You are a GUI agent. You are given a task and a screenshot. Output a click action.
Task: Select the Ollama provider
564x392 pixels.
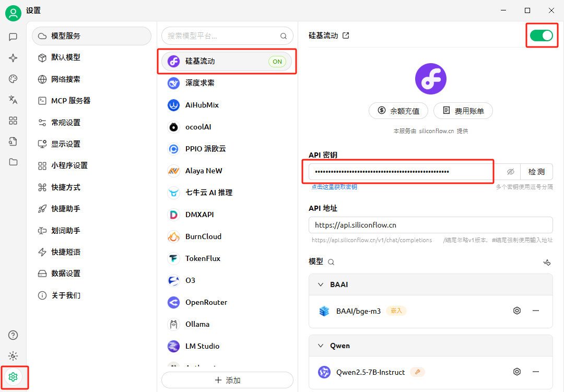tap(227, 324)
